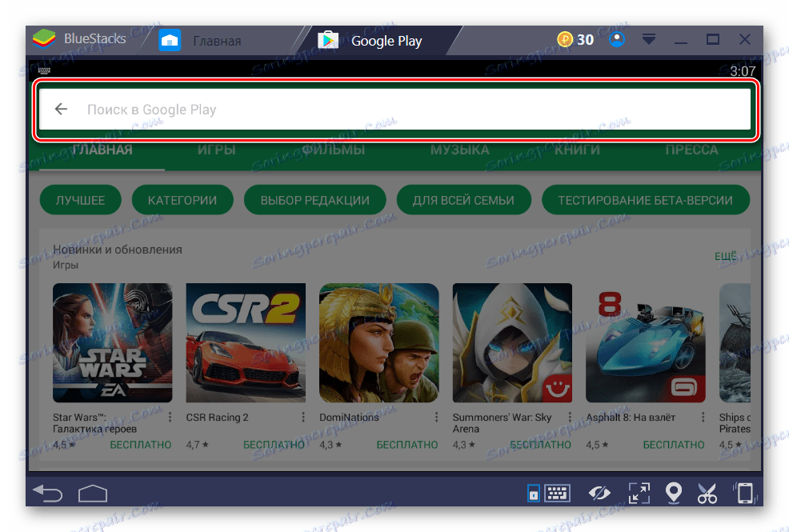Image resolution: width=789 pixels, height=532 pixels.
Task: Open the CSR Racing 2 thumbnail
Action: coord(246,342)
